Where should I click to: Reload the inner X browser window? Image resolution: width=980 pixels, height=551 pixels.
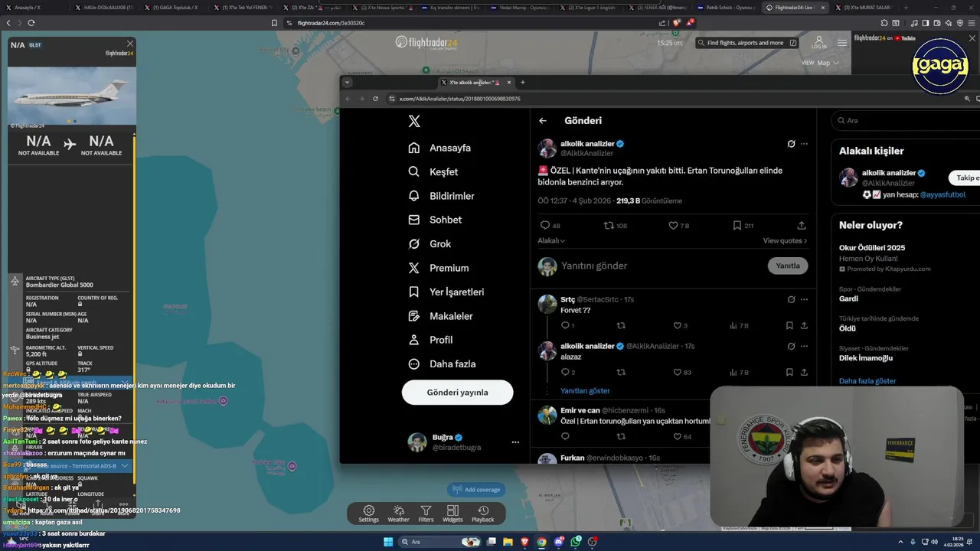click(375, 99)
